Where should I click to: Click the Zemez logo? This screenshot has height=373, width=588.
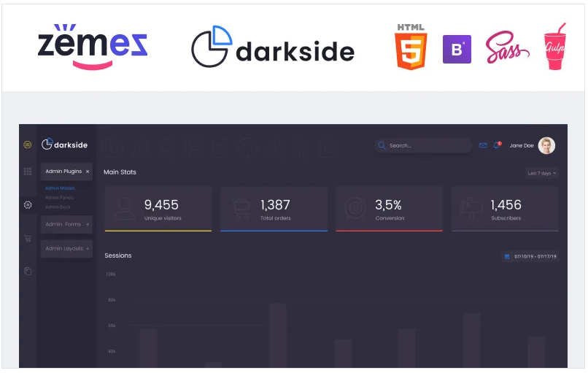[93, 47]
